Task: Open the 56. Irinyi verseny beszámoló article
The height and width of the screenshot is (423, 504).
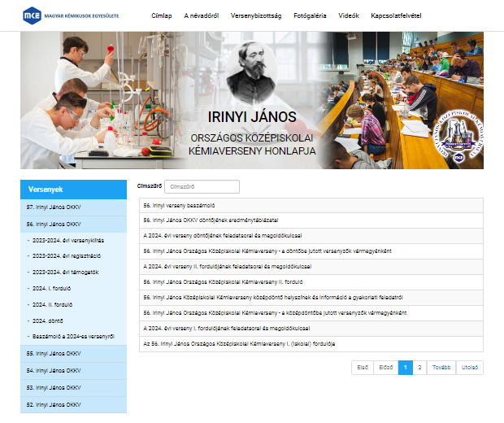Action: 179,206
